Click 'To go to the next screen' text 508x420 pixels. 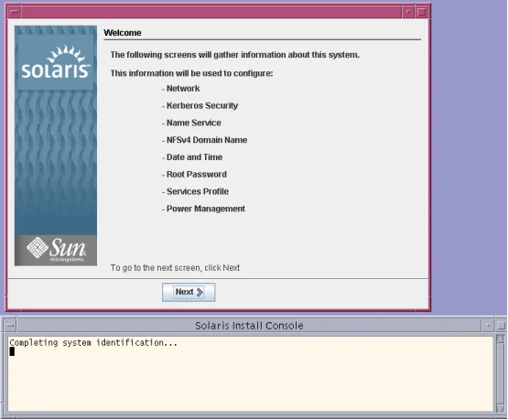(175, 268)
